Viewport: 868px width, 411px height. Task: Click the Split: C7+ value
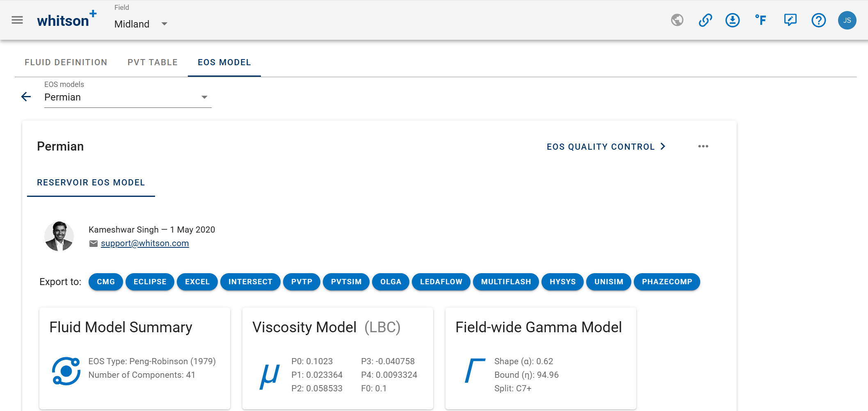pyautogui.click(x=513, y=388)
